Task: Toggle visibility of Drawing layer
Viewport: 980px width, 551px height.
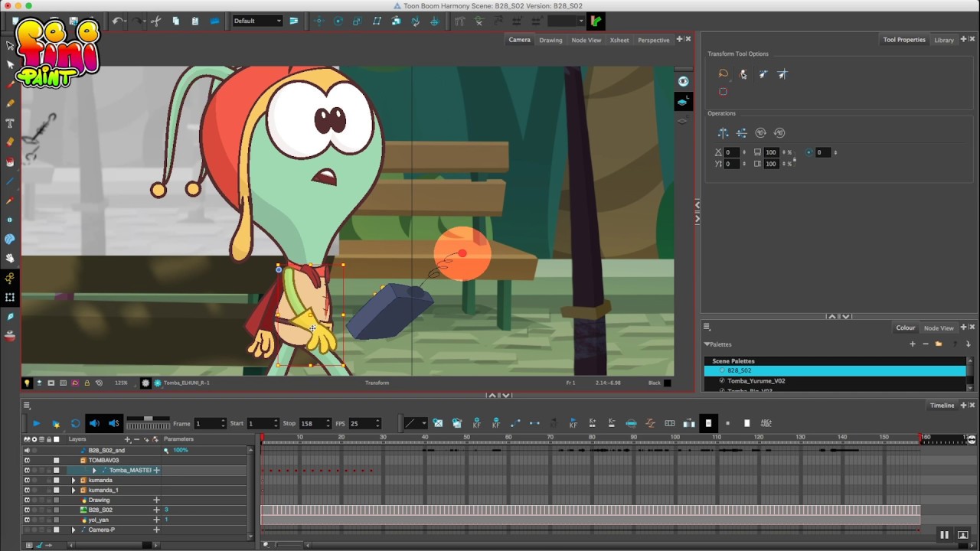Action: click(27, 500)
